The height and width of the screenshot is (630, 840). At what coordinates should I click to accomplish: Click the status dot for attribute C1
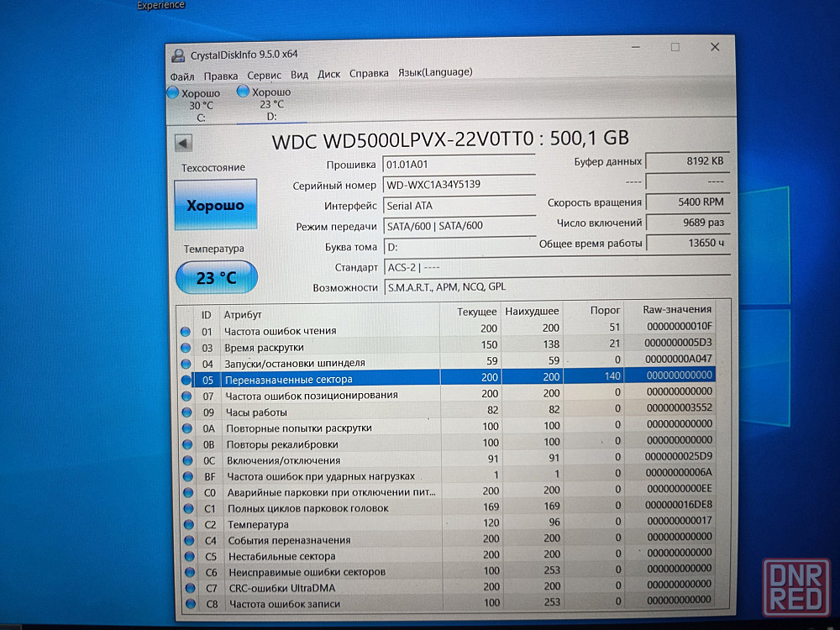coord(188,508)
